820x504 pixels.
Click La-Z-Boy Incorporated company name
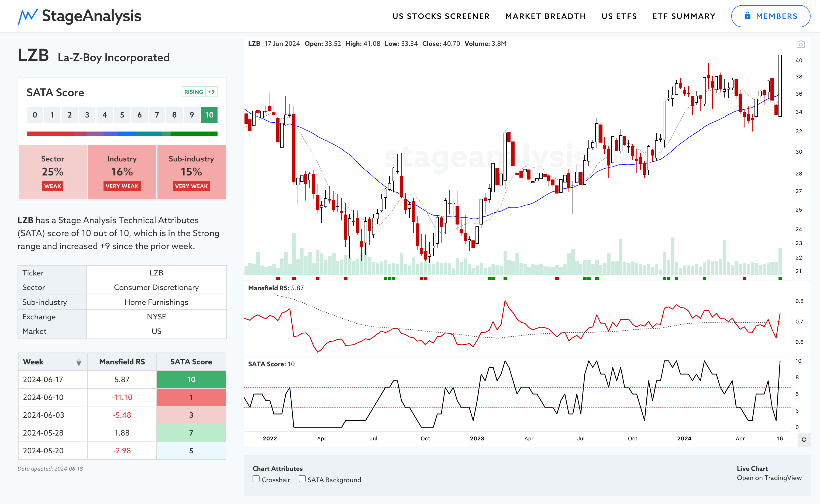(114, 57)
